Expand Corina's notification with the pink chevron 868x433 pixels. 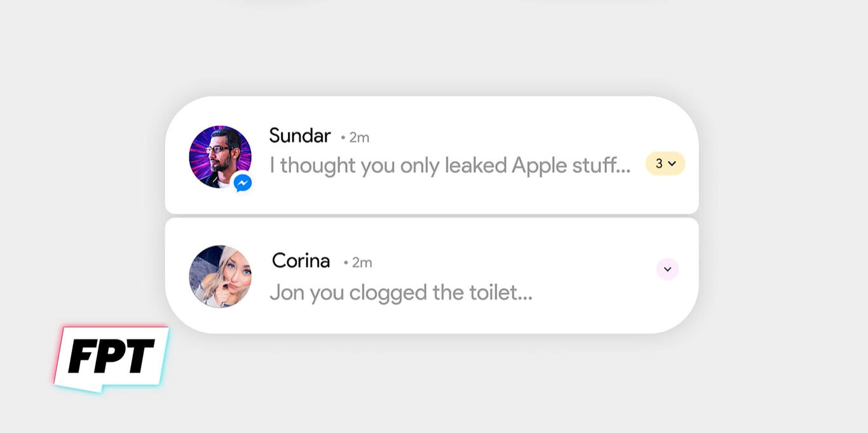(x=667, y=269)
